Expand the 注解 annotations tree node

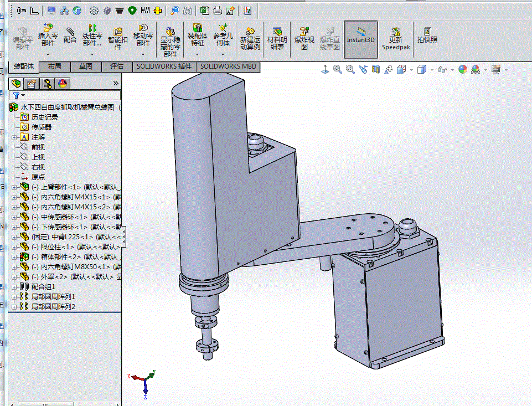click(14, 137)
